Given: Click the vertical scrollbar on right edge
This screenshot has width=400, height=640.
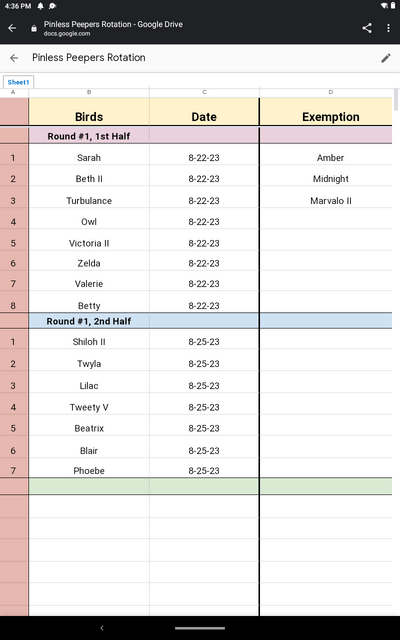Looking at the screenshot, I should [395, 100].
